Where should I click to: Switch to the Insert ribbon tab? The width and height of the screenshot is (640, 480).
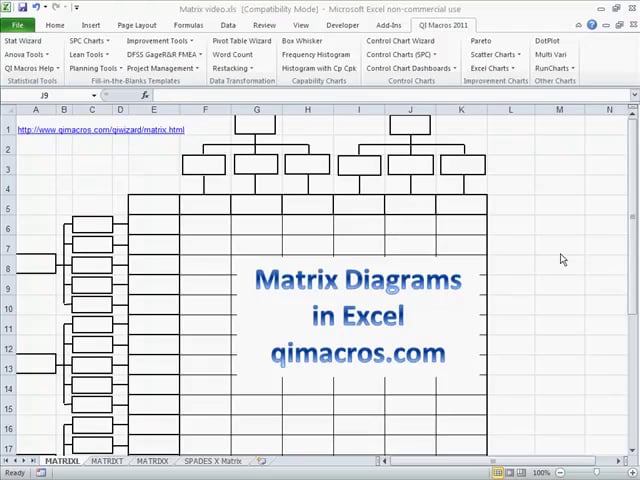pyautogui.click(x=91, y=25)
